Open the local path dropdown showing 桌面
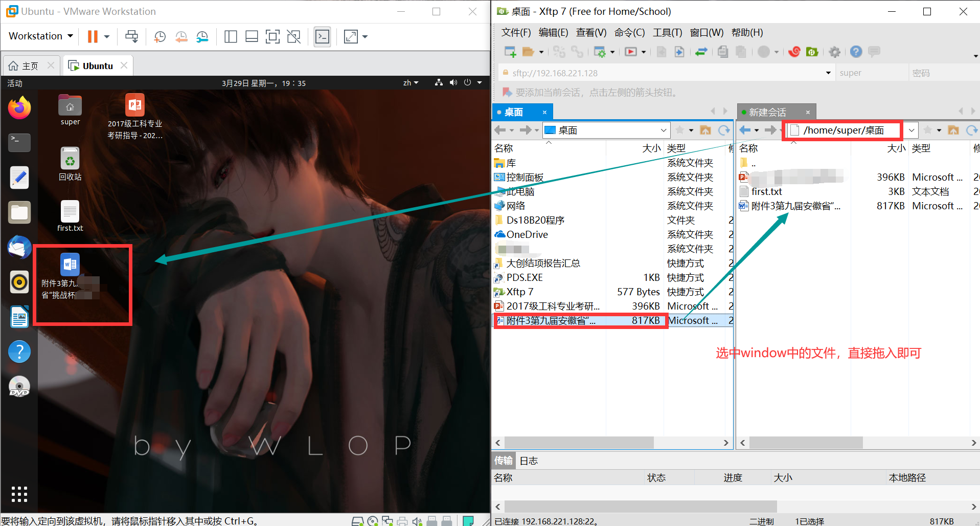Viewport: 980px width, 526px height. [663, 130]
